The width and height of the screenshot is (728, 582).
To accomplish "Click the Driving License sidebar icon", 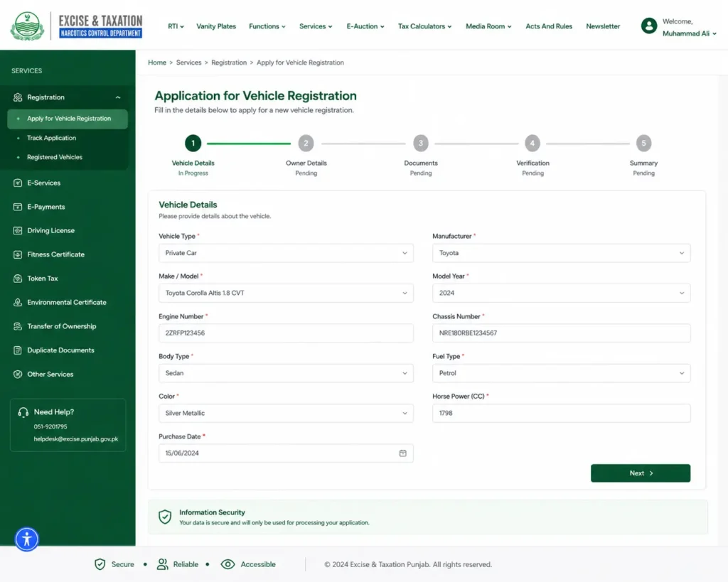I will coord(18,231).
